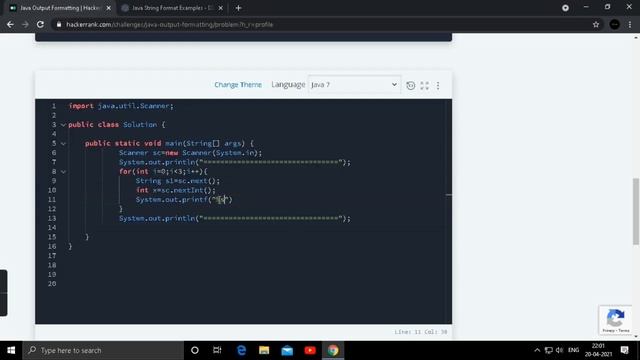Open network status tray icon
The width and height of the screenshot is (640, 360).
[549, 350]
